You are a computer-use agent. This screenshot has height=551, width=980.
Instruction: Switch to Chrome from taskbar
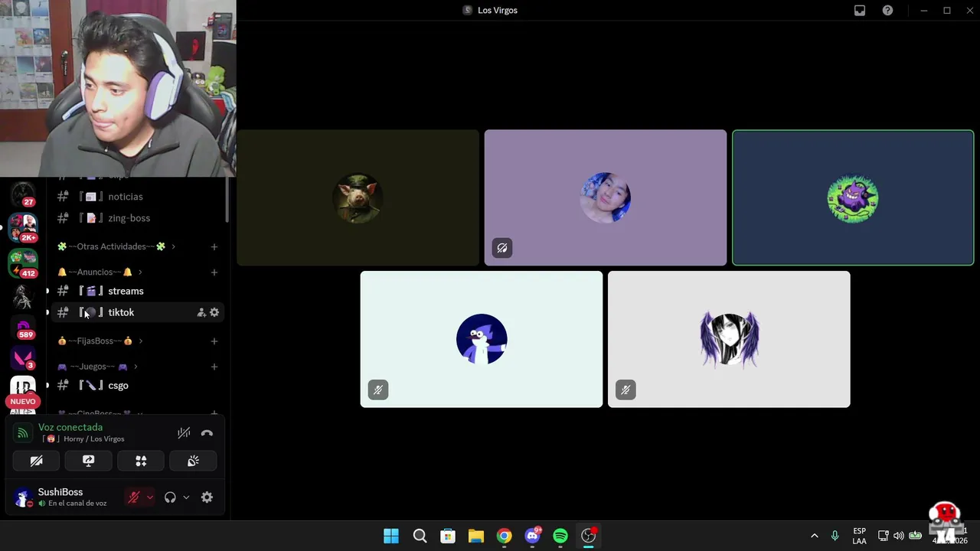point(504,536)
